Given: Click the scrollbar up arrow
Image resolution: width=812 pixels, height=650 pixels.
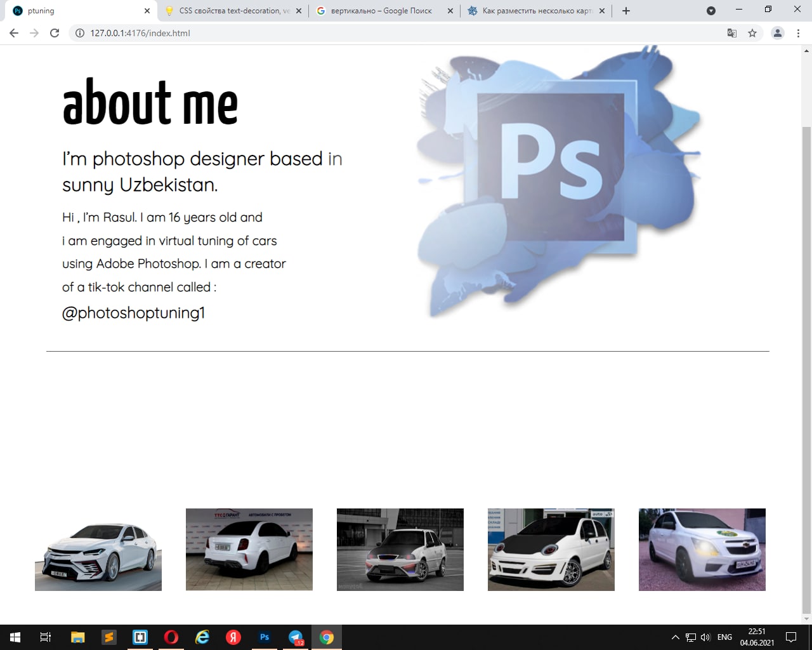Looking at the screenshot, I should pyautogui.click(x=806, y=50).
